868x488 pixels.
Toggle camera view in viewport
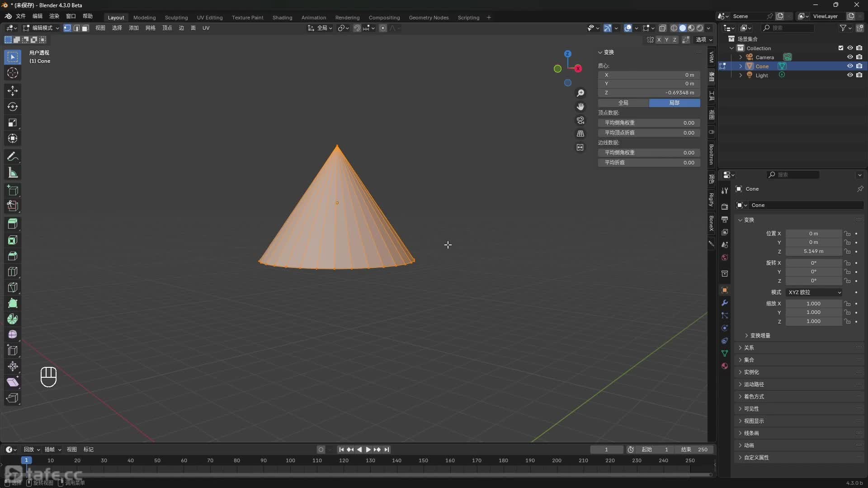tap(580, 120)
